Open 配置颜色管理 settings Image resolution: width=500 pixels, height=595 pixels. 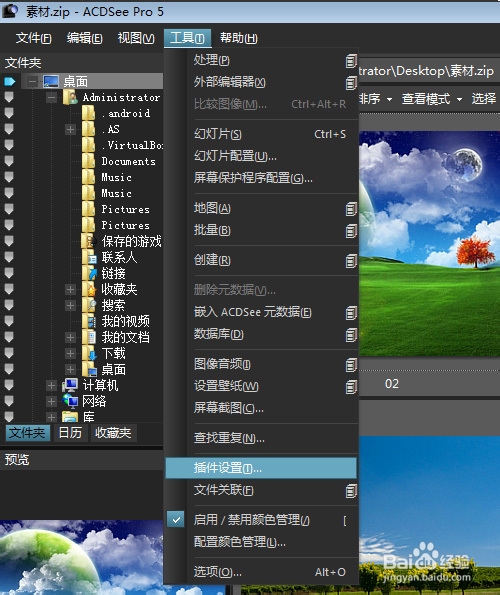[262, 542]
